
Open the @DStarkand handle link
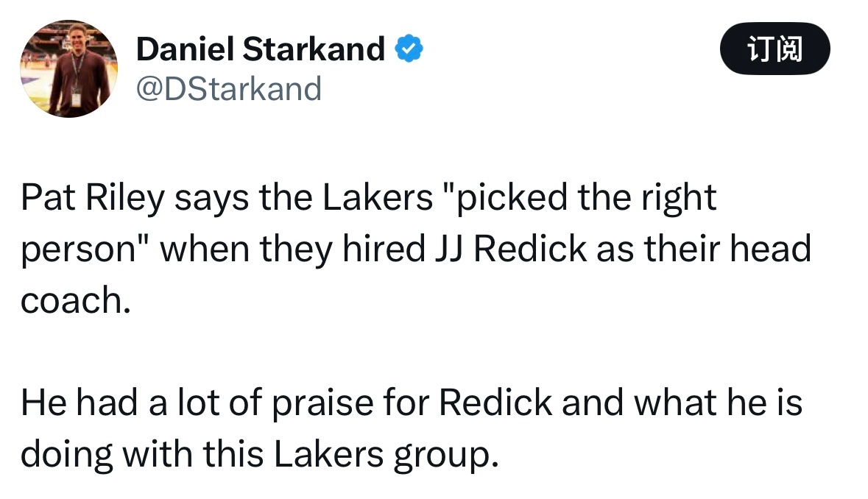[229, 88]
